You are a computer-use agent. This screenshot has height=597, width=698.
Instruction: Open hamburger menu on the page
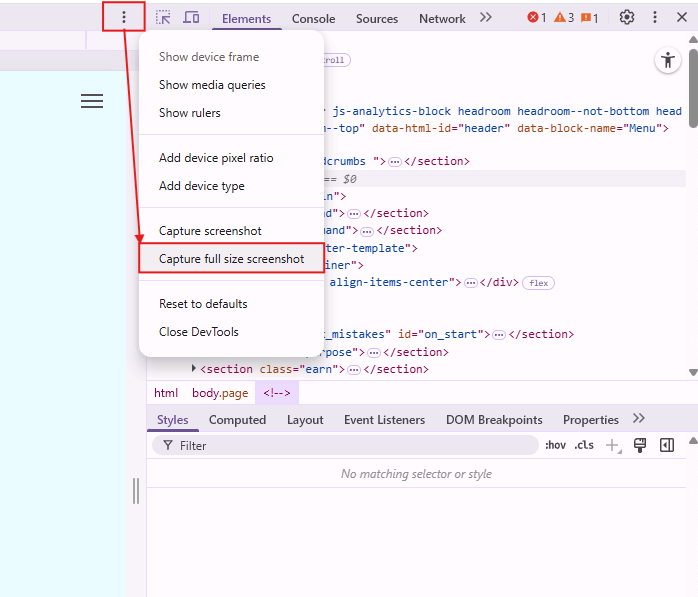point(92,101)
